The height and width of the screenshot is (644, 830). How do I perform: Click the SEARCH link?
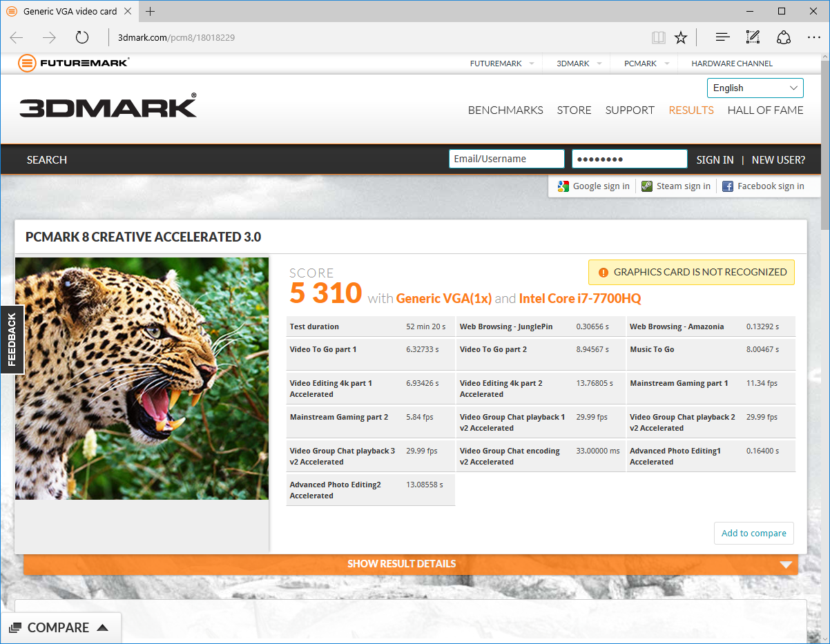[x=47, y=159]
